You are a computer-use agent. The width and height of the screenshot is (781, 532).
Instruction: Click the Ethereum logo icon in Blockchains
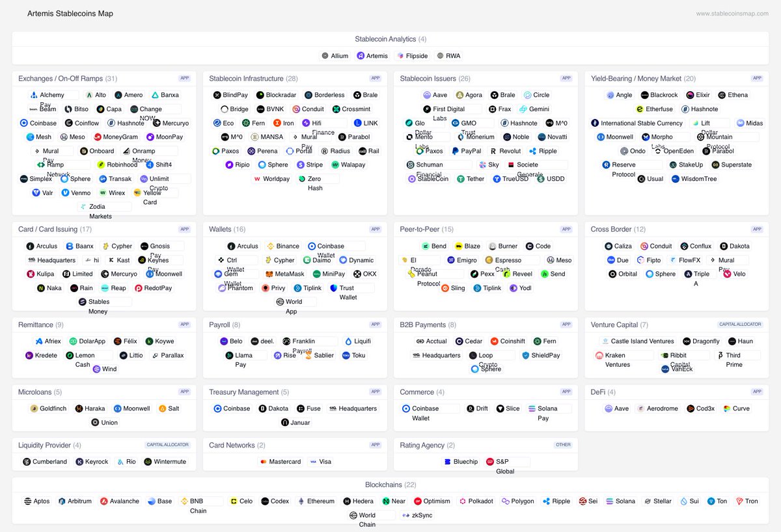point(301,501)
